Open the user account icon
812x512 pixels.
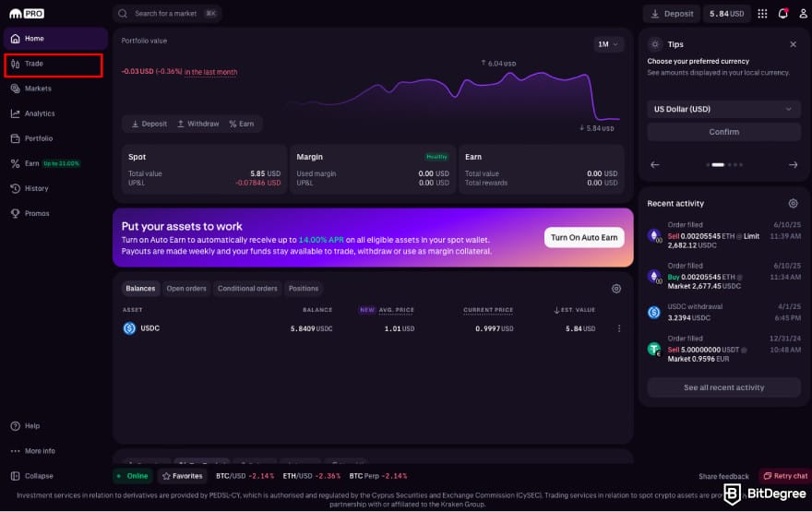(x=803, y=14)
